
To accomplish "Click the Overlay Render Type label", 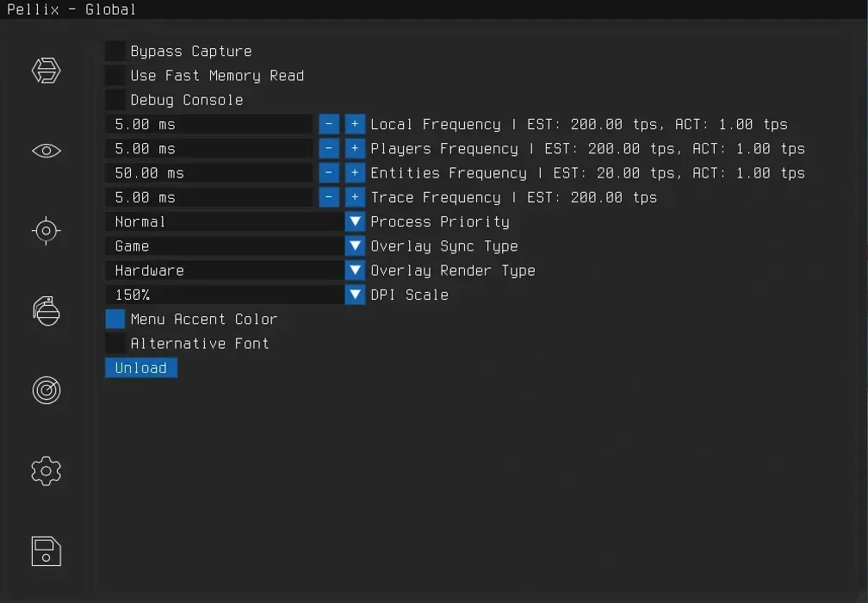I will pyautogui.click(x=453, y=270).
